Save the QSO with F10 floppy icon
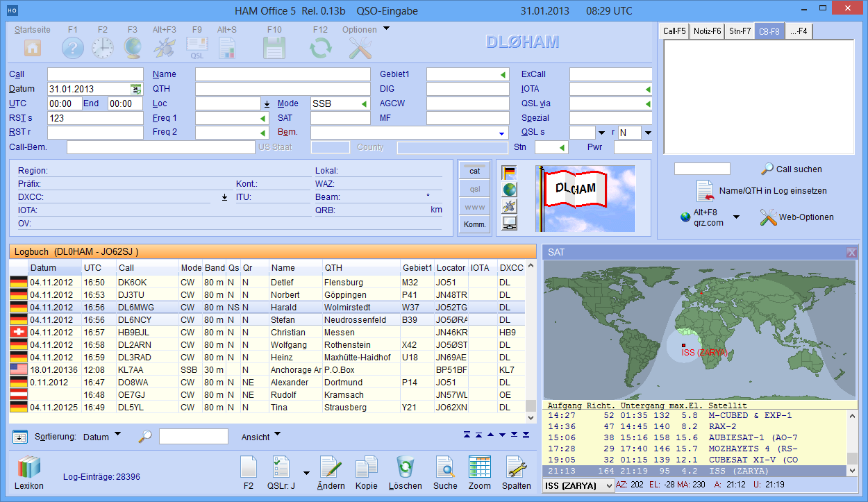Screen dimensions: 868x502 coord(274,47)
